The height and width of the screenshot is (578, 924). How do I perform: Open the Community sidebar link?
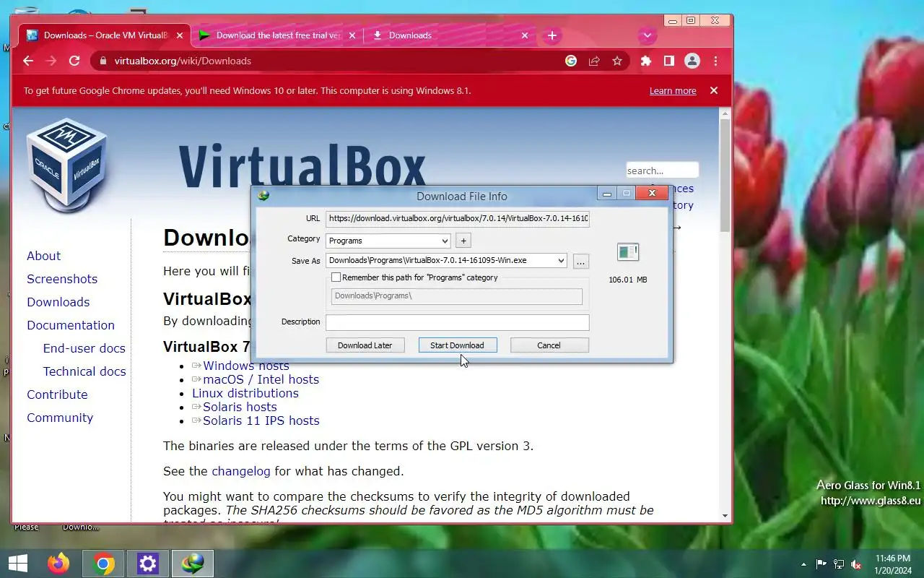point(60,418)
